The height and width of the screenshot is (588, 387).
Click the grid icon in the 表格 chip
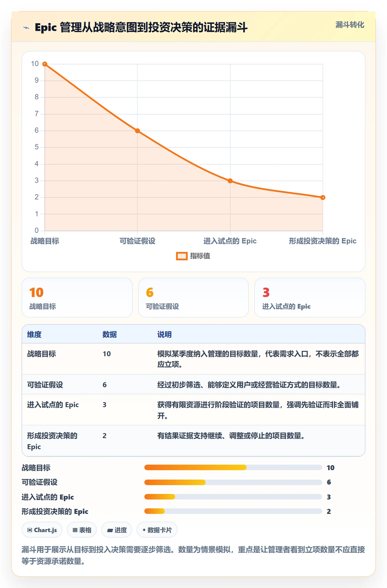pyautogui.click(x=75, y=530)
